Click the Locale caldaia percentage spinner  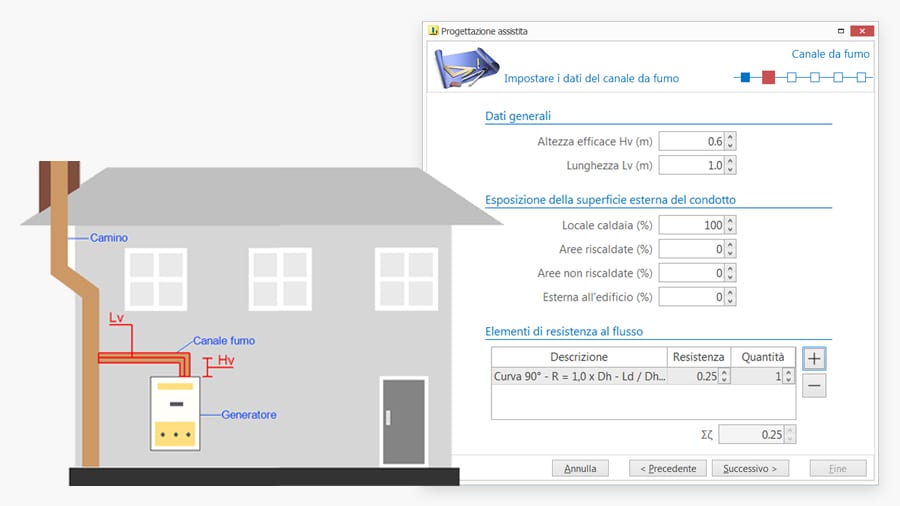click(731, 225)
